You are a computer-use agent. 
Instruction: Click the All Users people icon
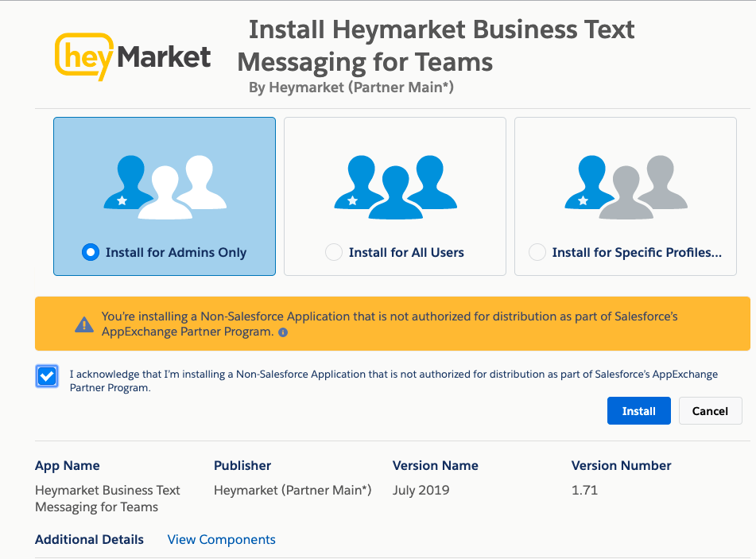tap(395, 188)
